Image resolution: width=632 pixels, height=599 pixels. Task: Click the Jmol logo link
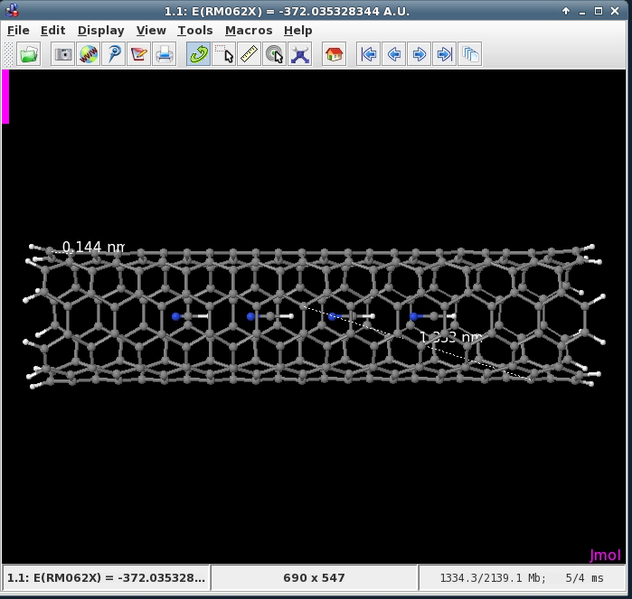(x=605, y=555)
